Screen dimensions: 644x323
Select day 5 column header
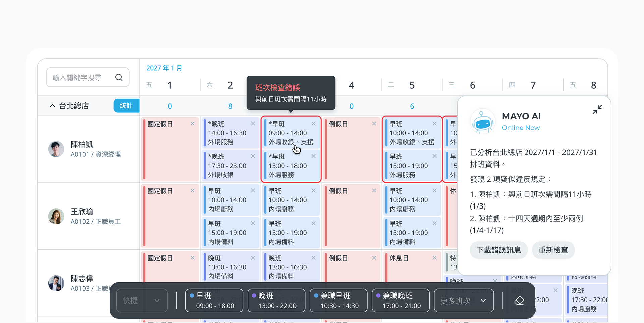click(412, 85)
